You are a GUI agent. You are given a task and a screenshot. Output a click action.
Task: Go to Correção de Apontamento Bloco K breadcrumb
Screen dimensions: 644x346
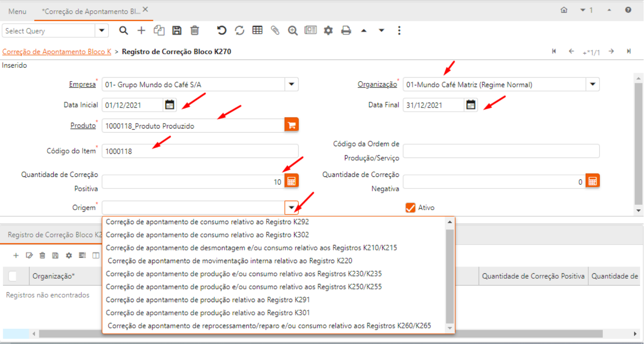click(57, 52)
